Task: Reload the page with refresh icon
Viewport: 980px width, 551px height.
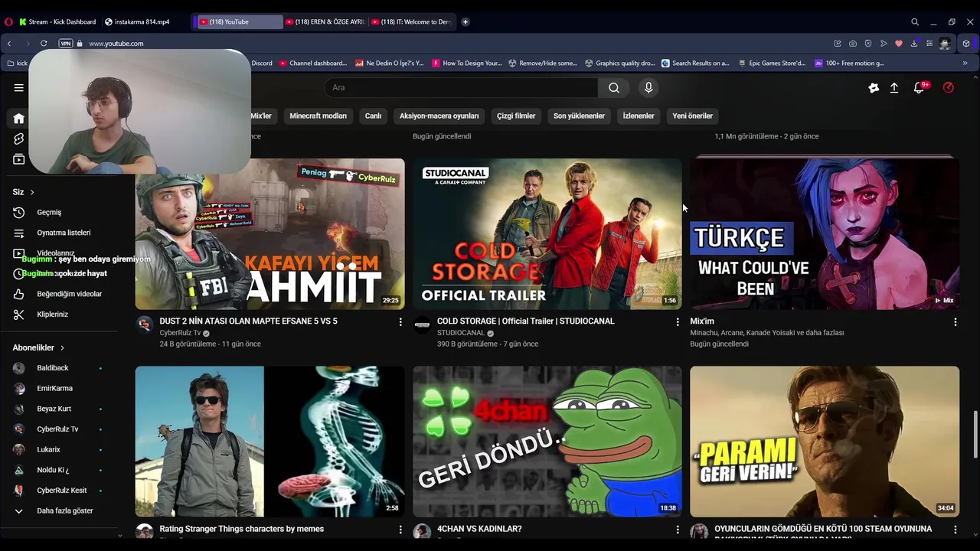Action: click(x=44, y=44)
